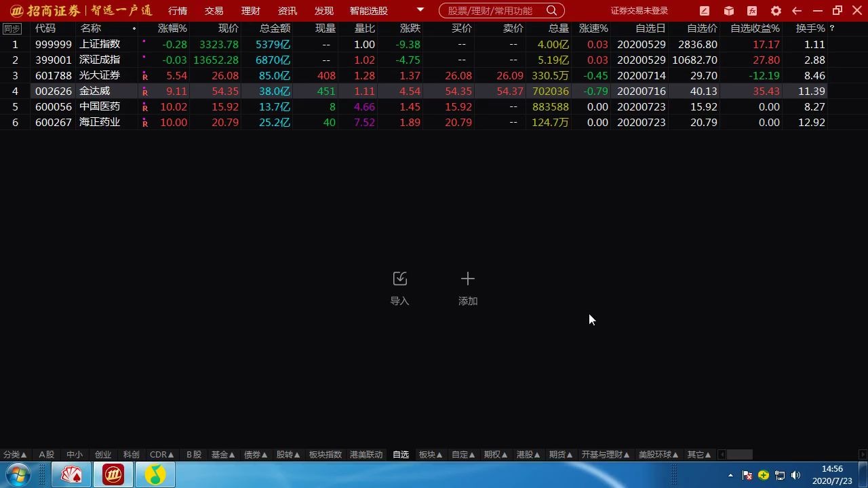868x488 pixels.
Task: Click the network tray icon
Action: coord(780,475)
